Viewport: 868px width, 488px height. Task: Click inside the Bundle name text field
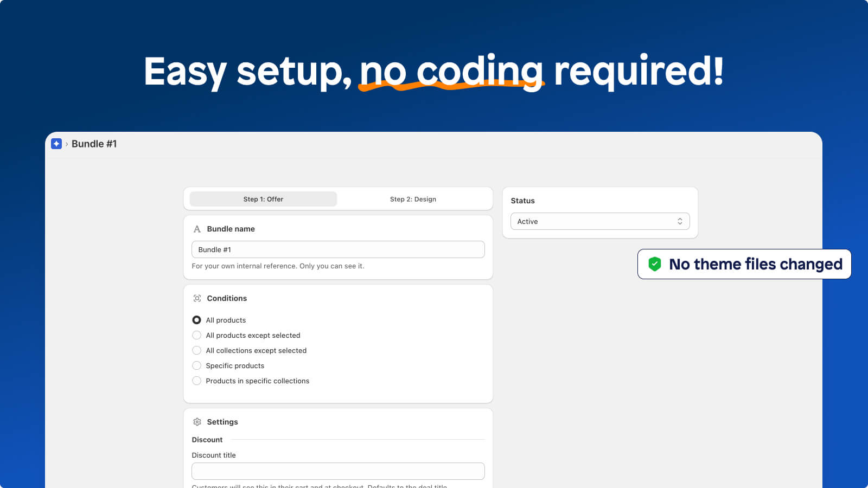(337, 249)
